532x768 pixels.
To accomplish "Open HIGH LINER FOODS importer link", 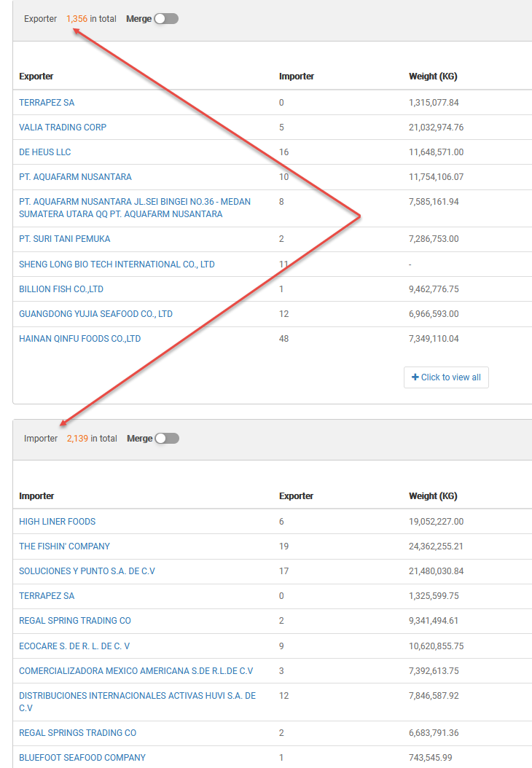I will 58,522.
